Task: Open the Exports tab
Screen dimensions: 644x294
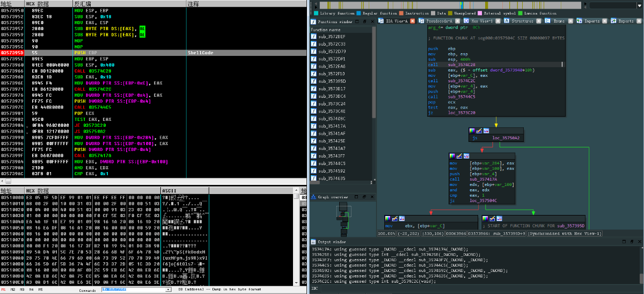Action: (625, 21)
